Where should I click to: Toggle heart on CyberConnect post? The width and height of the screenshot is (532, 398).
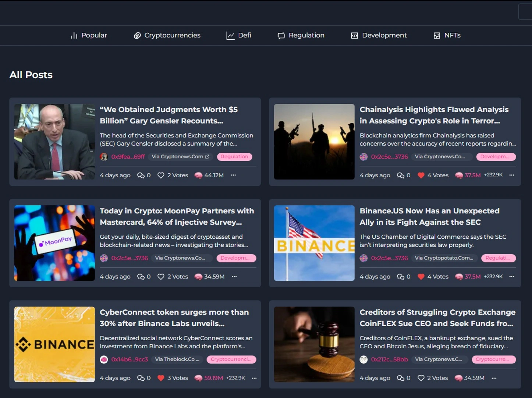[x=161, y=378]
